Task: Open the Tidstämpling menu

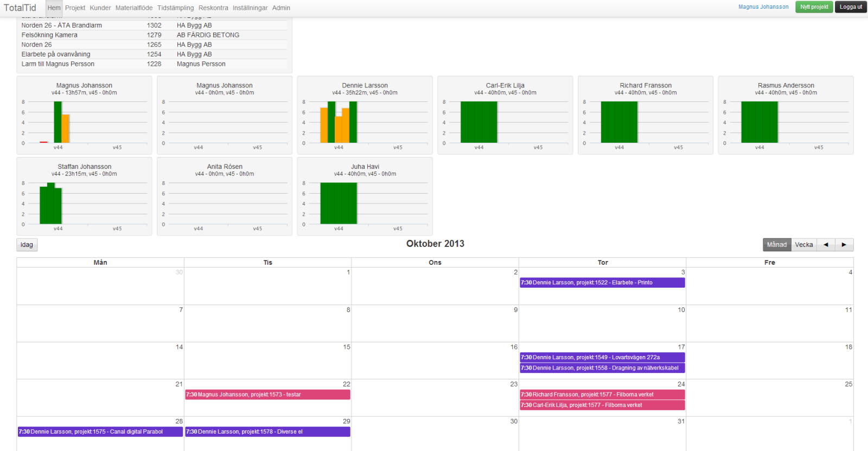Action: coord(175,8)
